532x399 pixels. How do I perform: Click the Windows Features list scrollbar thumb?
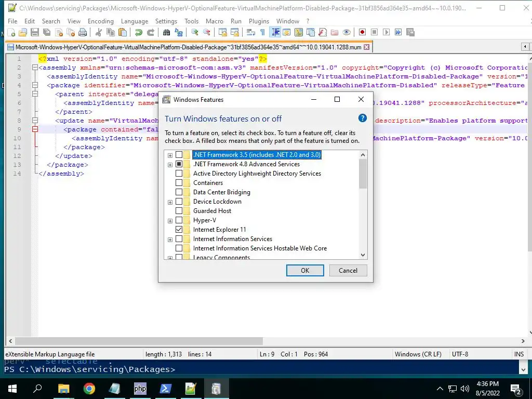click(x=363, y=174)
